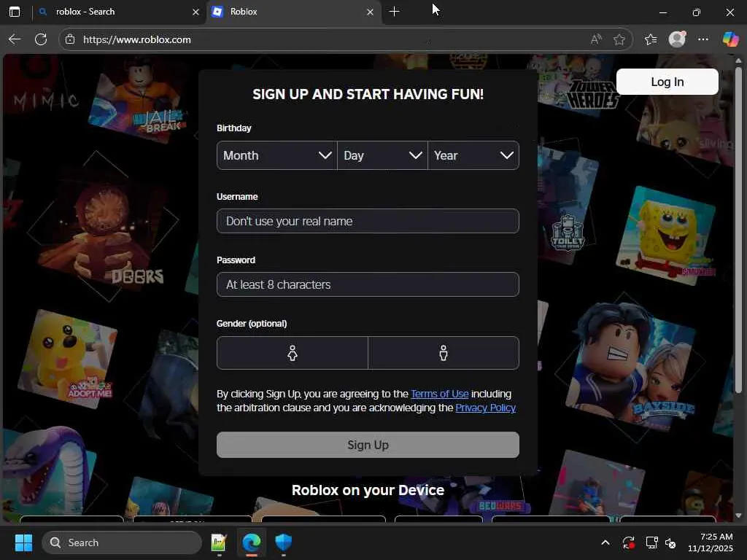The width and height of the screenshot is (747, 560).
Task: Click the Sign Up button
Action: tap(368, 445)
